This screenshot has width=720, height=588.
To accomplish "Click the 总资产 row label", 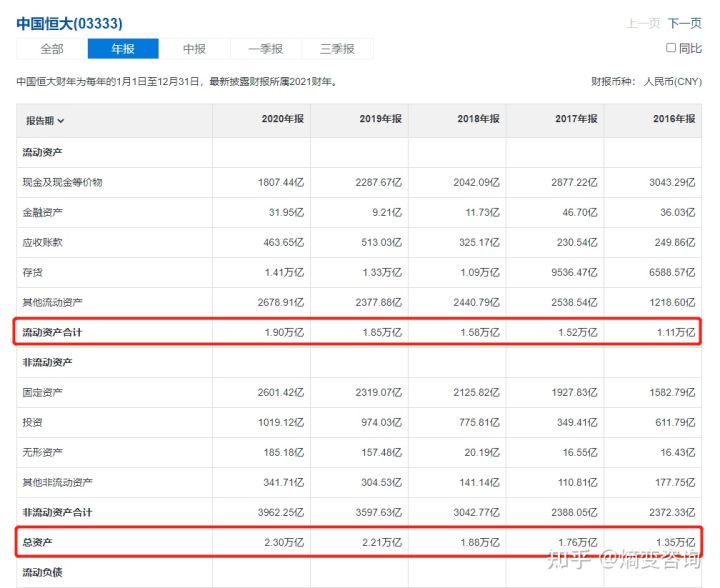I will click(37, 543).
